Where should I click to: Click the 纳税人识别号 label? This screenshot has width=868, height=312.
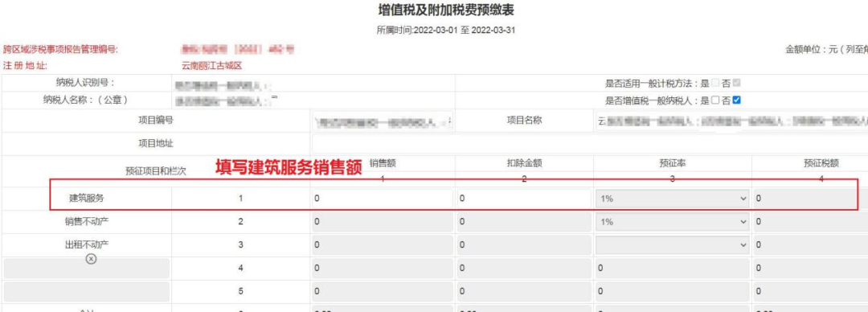click(85, 83)
